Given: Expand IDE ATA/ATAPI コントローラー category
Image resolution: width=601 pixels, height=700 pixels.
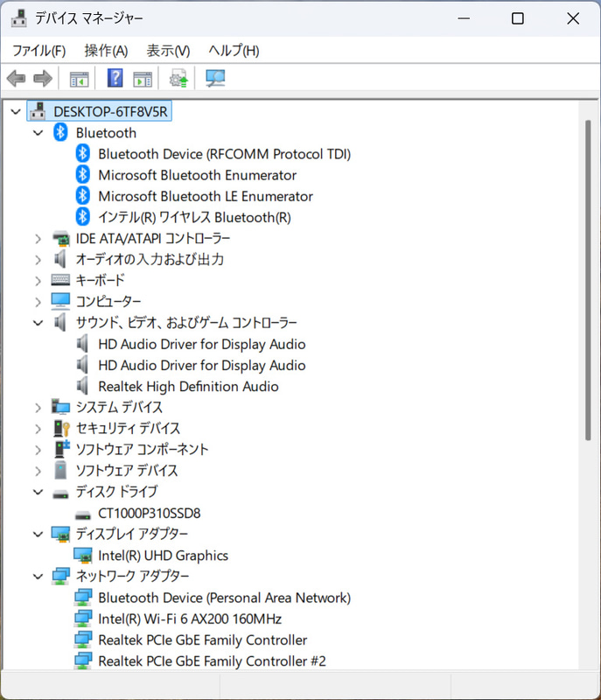Looking at the screenshot, I should tap(38, 239).
